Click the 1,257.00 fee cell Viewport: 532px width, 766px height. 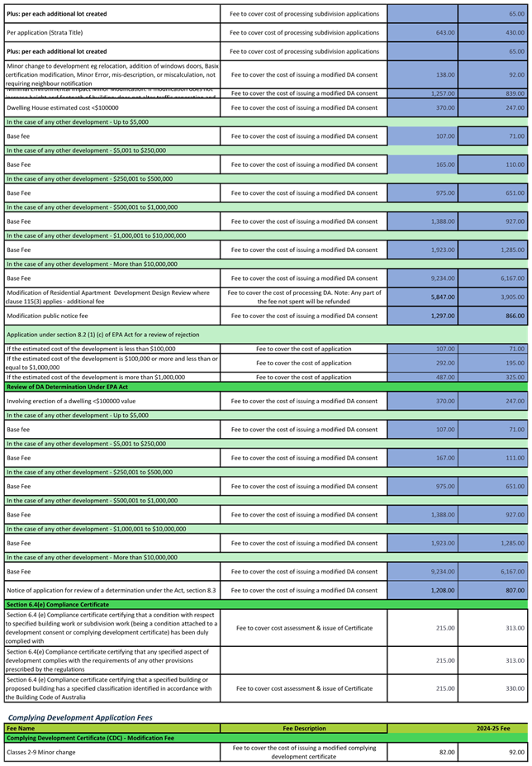(x=423, y=93)
